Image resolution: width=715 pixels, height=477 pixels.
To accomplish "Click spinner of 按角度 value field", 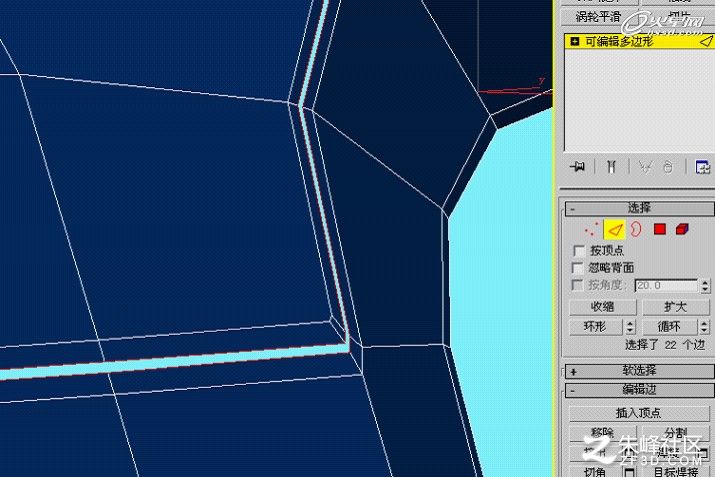I will [705, 285].
